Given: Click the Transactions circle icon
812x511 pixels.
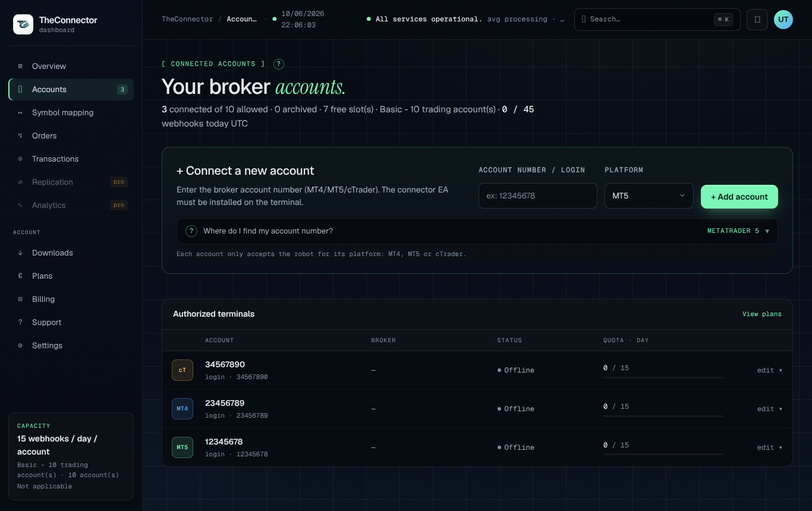Looking at the screenshot, I should coord(20,159).
